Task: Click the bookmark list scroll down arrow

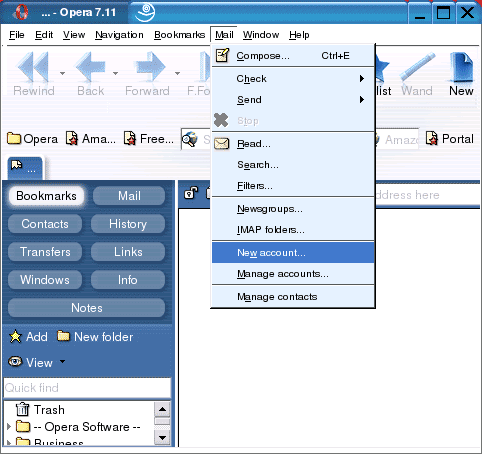Action: 163,437
